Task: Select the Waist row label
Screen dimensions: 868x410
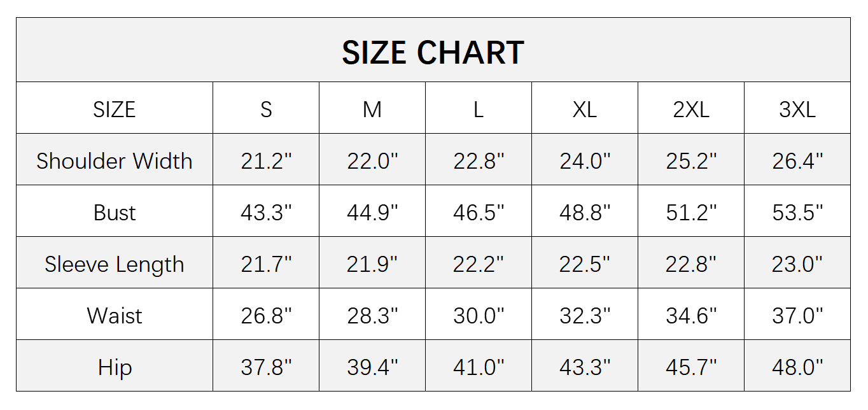Action: (x=115, y=316)
